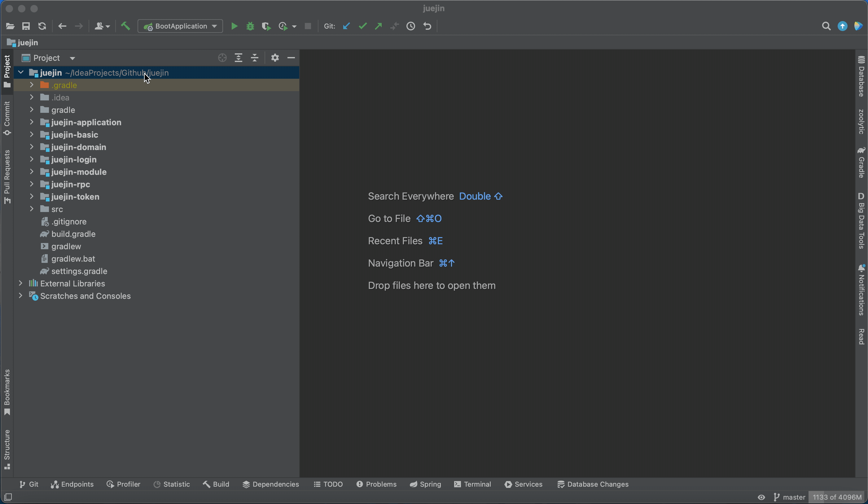Click the Open file folder icon in toolbar

(x=10, y=26)
